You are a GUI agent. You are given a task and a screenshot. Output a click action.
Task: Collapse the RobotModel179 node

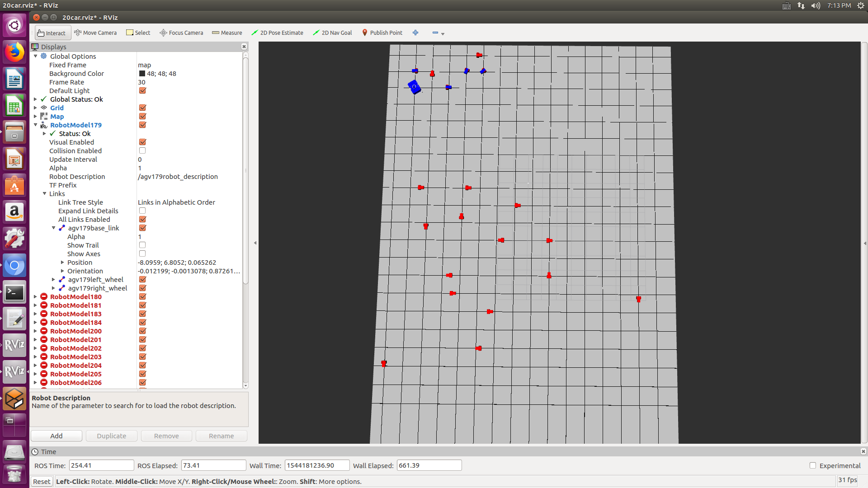point(35,125)
